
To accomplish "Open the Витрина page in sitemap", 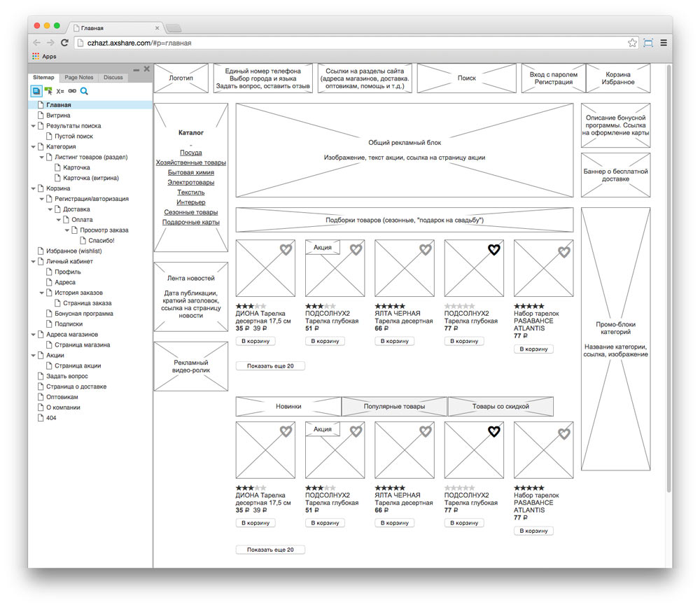I will [x=58, y=116].
